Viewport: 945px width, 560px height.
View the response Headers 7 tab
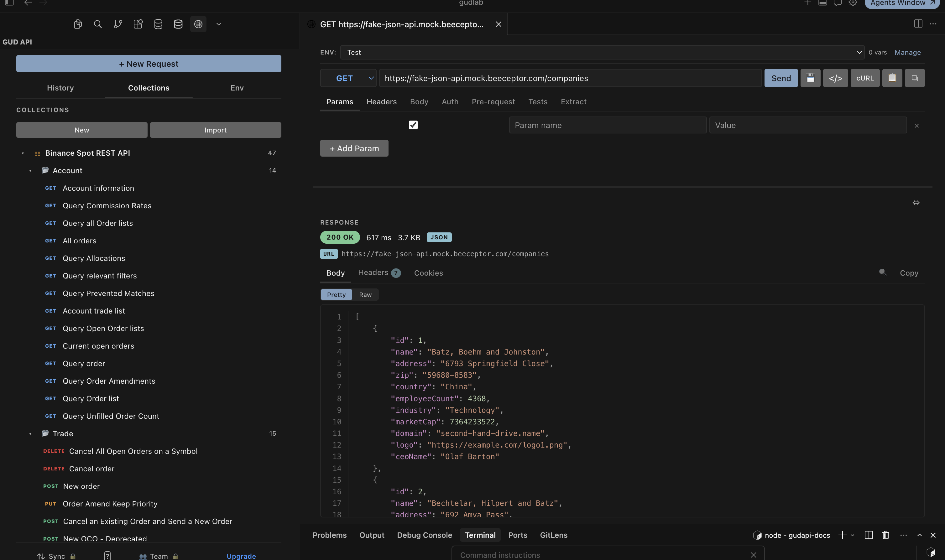[379, 272]
